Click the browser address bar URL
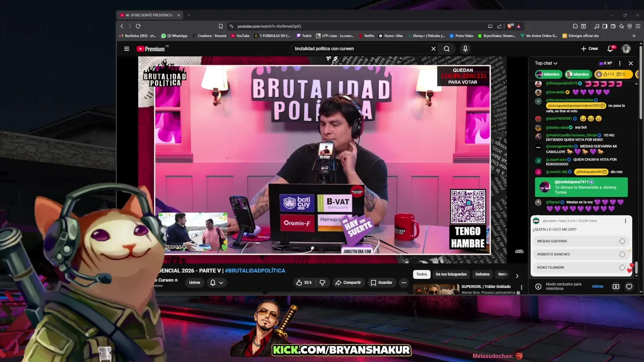This screenshot has height=362, width=644. tap(269, 26)
